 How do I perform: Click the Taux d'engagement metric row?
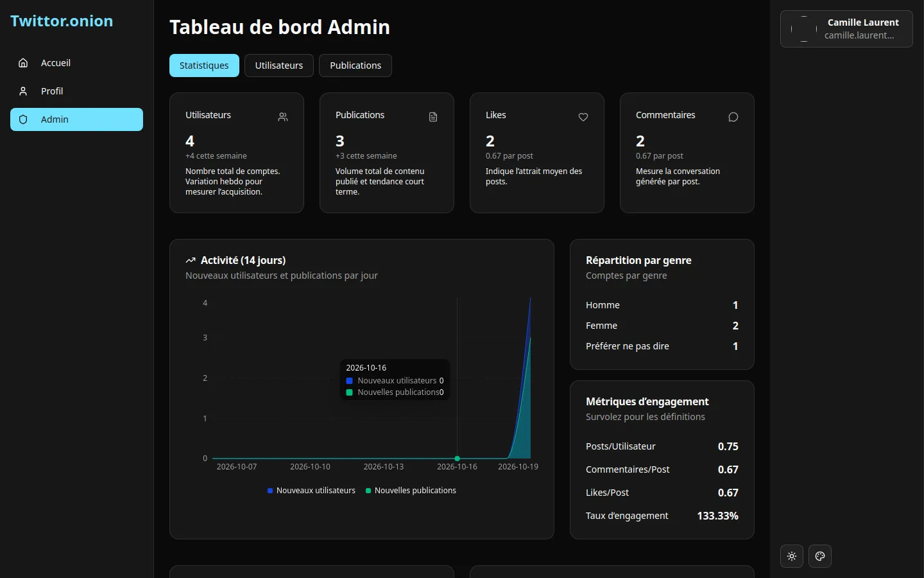point(662,516)
